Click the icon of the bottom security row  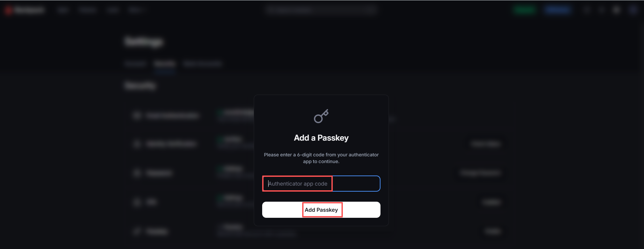(x=137, y=231)
